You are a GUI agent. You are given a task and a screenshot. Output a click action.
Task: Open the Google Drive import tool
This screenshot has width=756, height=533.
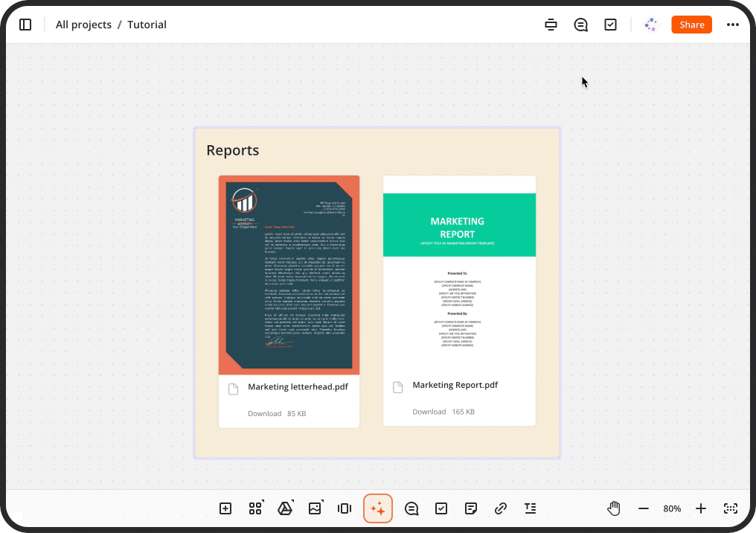285,508
